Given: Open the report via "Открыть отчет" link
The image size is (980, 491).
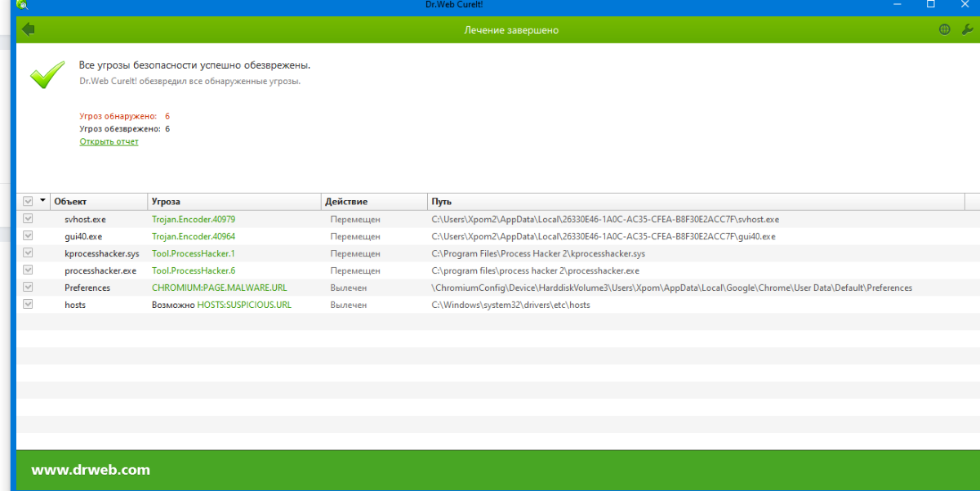Looking at the screenshot, I should (109, 141).
